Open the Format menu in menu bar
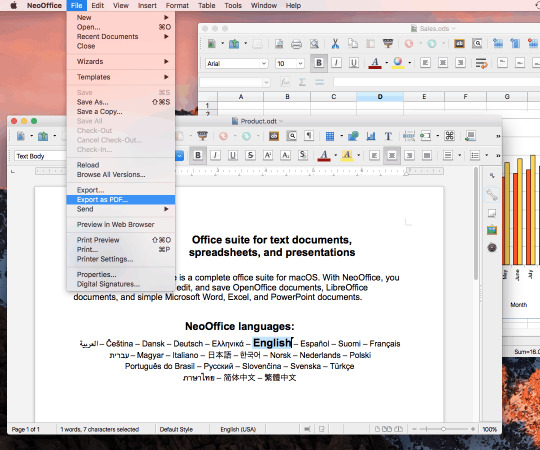This screenshot has height=450, width=540. [x=177, y=6]
